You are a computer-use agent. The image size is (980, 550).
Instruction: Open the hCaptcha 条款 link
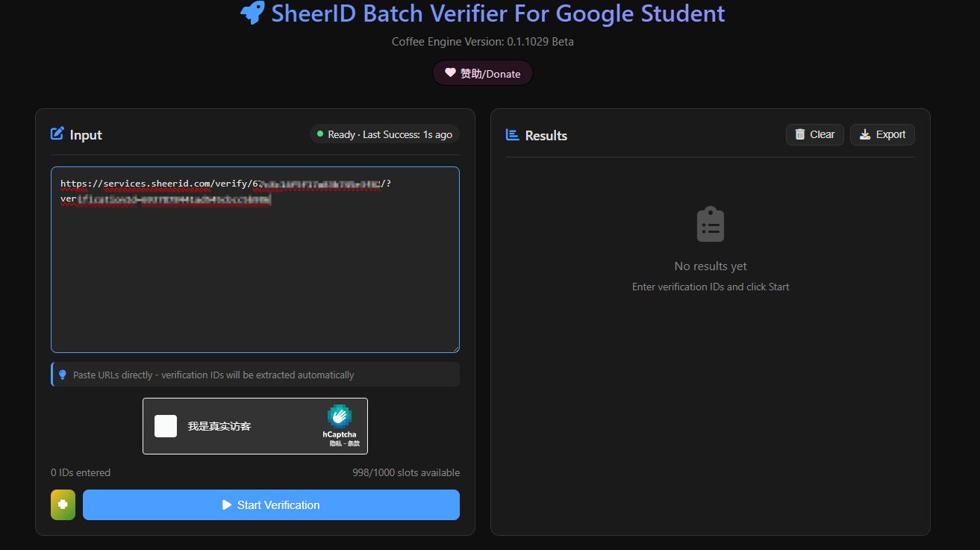coord(353,443)
